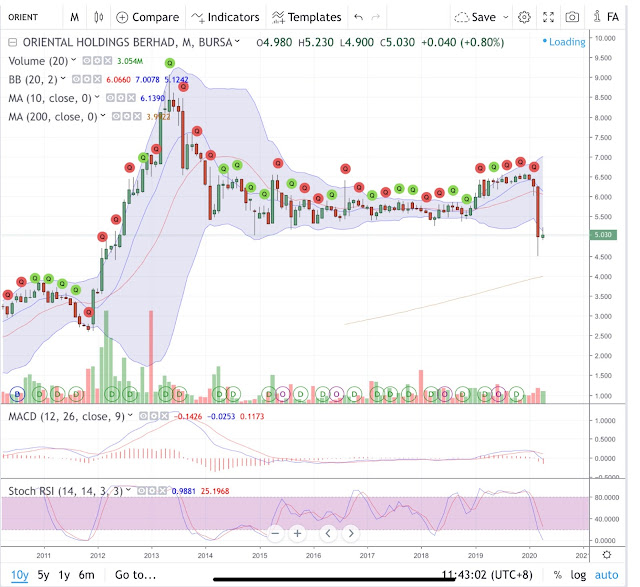Click the Loading status text
Viewport: 640px width, 587px height.
pos(567,42)
